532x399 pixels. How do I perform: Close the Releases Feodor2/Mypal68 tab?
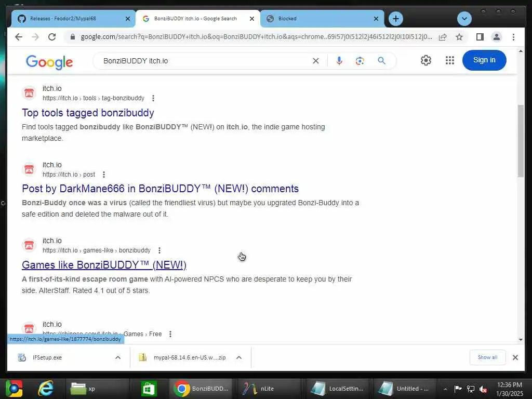click(128, 19)
